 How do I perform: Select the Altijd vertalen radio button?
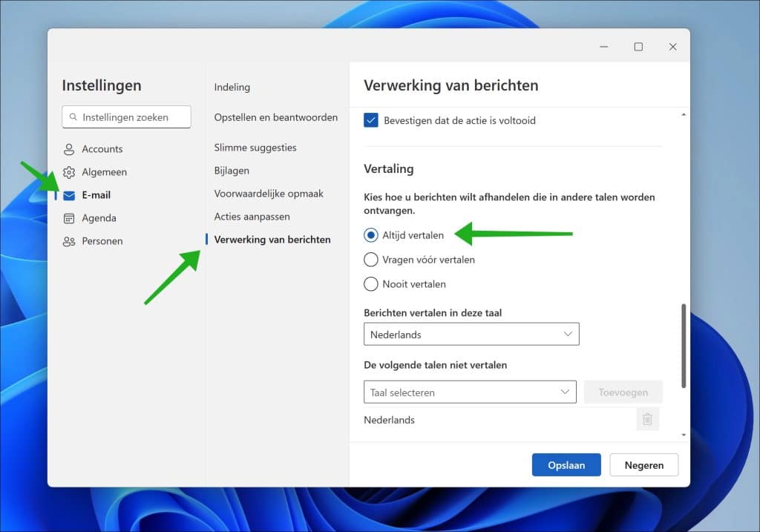click(x=371, y=235)
